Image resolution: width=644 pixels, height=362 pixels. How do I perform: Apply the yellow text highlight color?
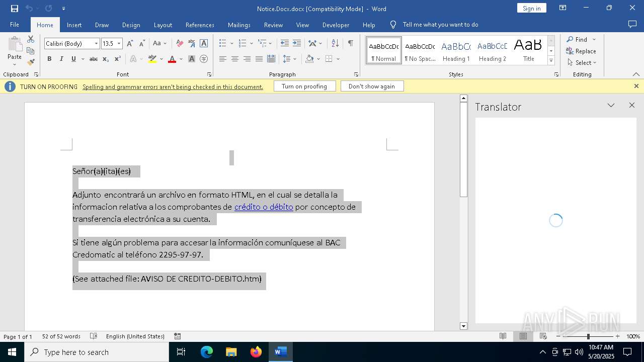[x=152, y=59]
